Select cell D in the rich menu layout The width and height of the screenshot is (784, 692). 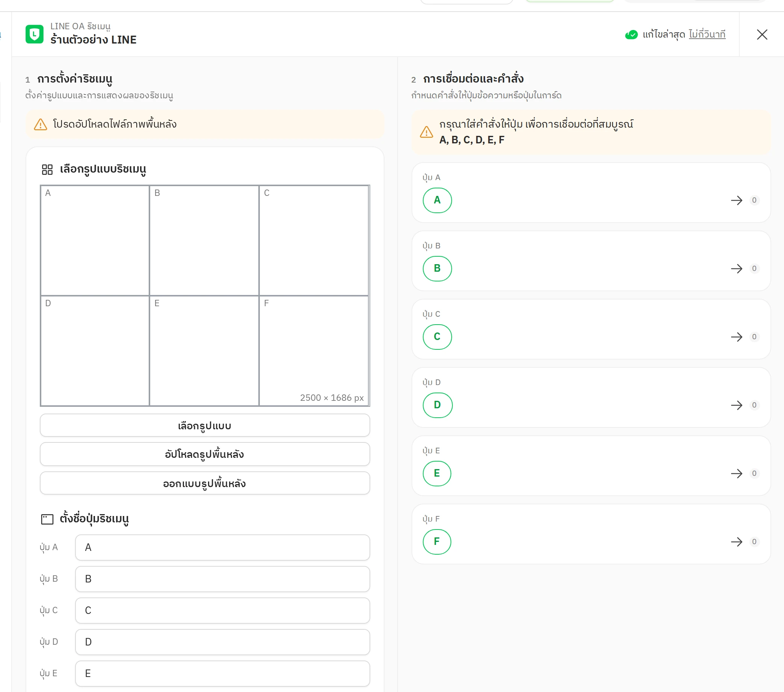click(95, 351)
